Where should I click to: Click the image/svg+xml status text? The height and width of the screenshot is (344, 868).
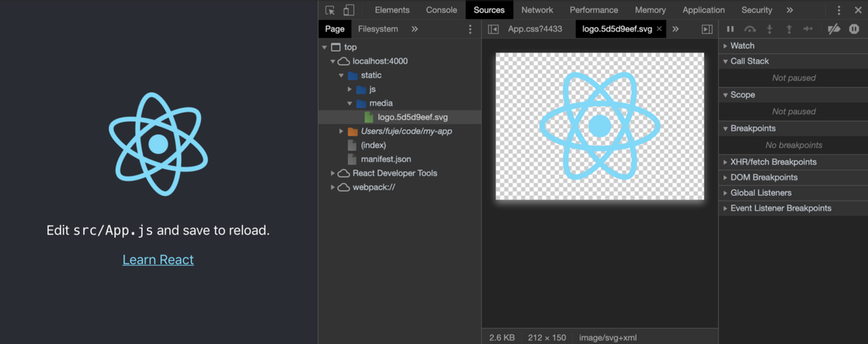[608, 337]
